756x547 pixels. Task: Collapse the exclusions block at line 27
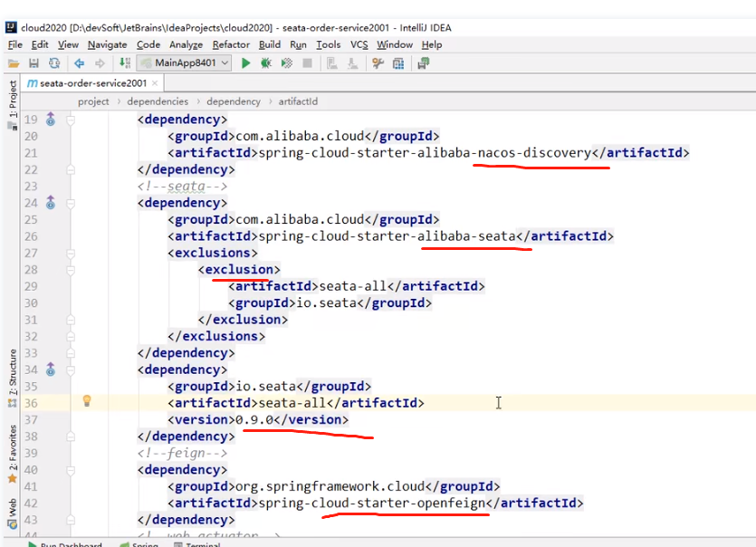click(x=71, y=254)
